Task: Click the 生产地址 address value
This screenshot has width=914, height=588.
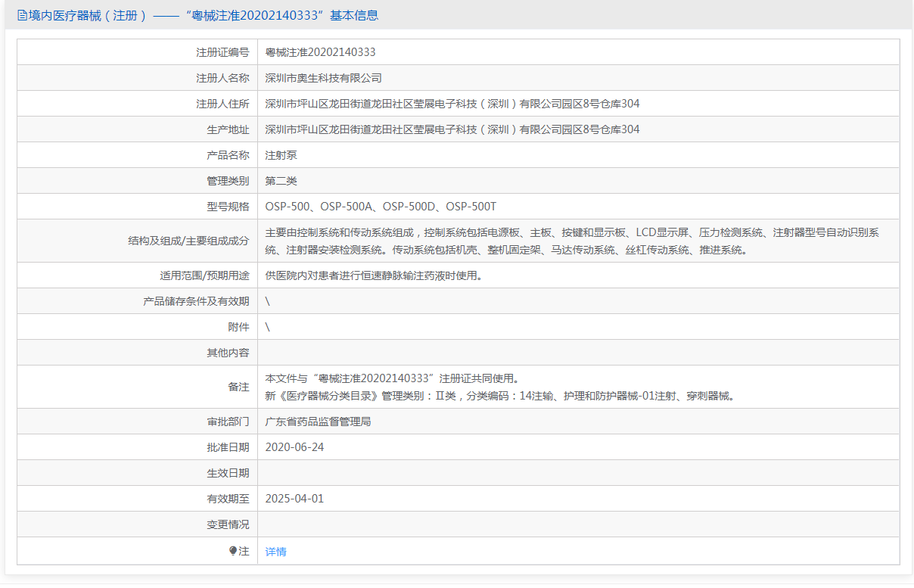Action: point(452,129)
